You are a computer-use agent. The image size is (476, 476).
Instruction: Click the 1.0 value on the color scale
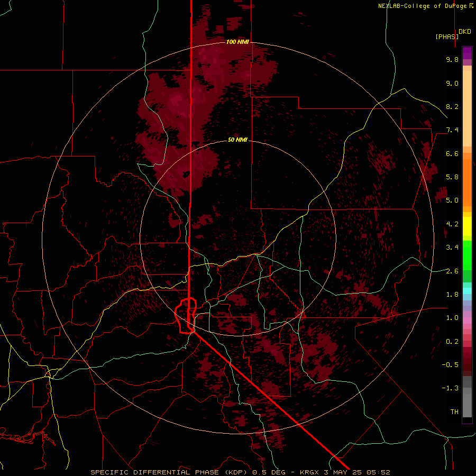[x=452, y=318]
